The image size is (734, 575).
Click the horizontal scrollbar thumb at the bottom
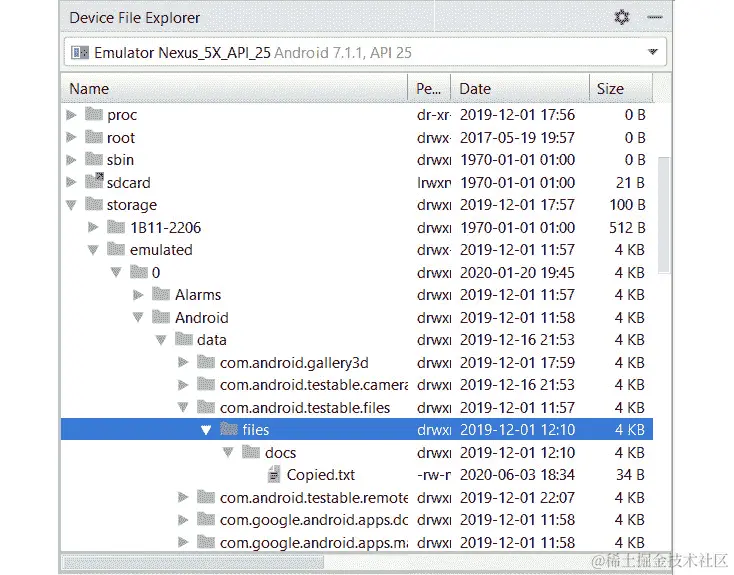pyautogui.click(x=193, y=562)
